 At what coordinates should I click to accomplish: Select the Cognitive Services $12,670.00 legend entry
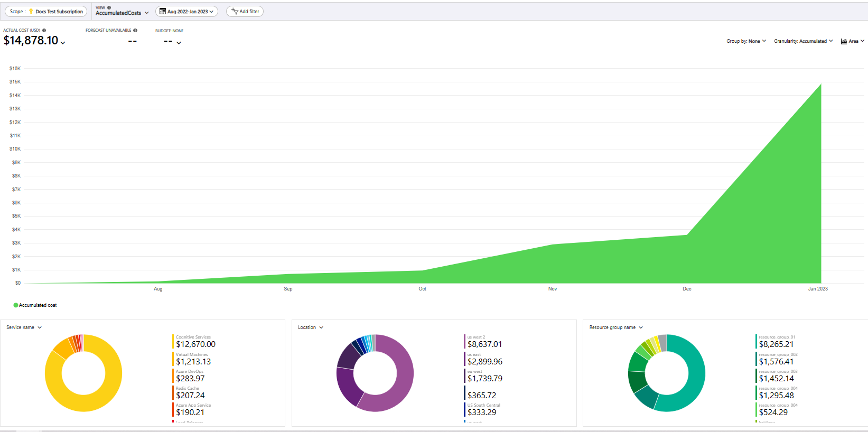pos(195,342)
